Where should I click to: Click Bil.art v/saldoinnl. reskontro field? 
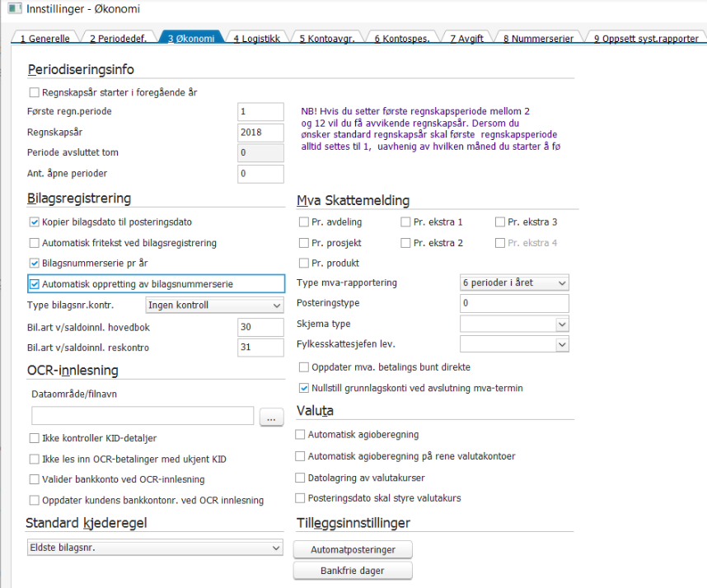(260, 348)
